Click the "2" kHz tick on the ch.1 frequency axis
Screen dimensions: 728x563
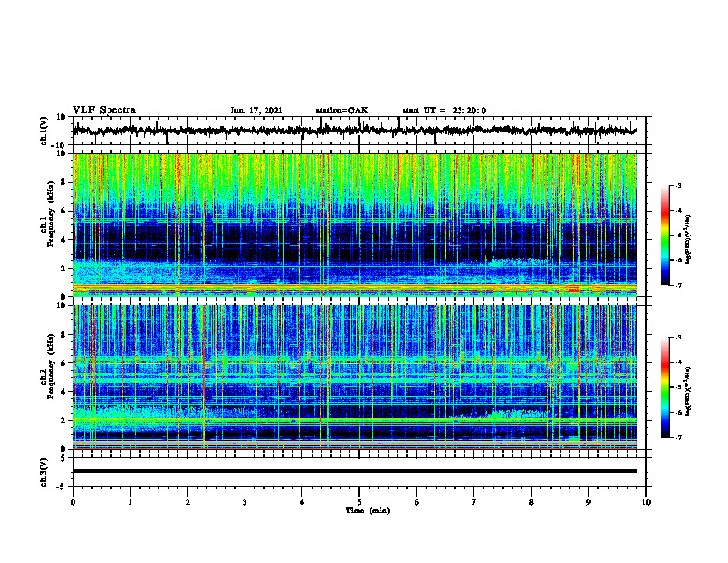63,268
